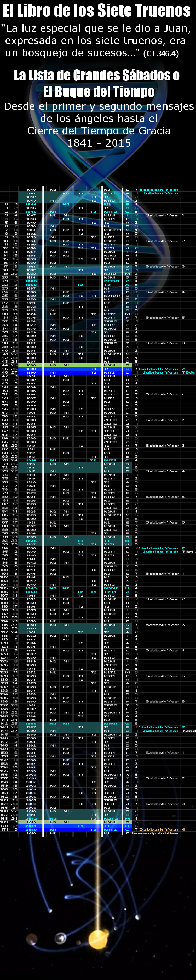The height and width of the screenshot is (980, 196).
Task: Click the highlighted year 1914
Action: (31, 460)
